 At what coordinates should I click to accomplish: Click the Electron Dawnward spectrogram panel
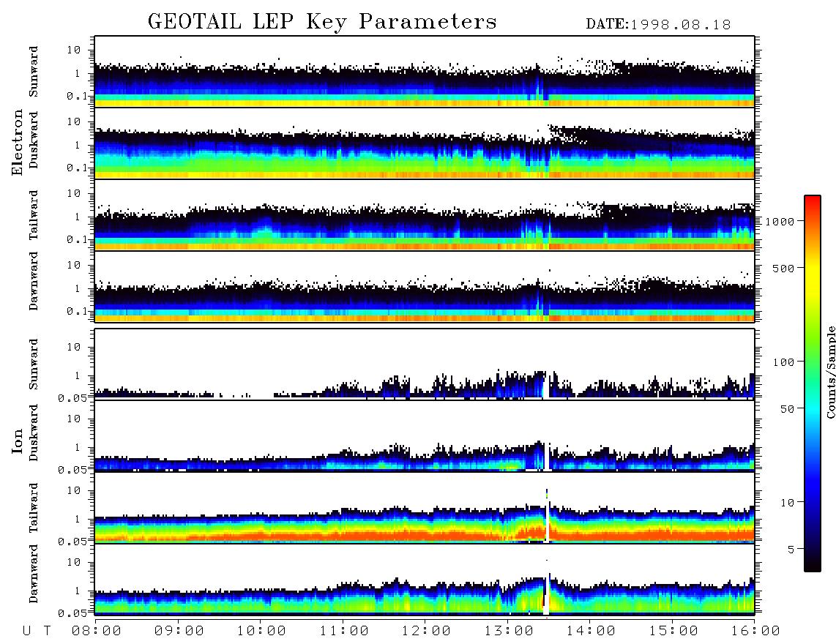pos(425,287)
